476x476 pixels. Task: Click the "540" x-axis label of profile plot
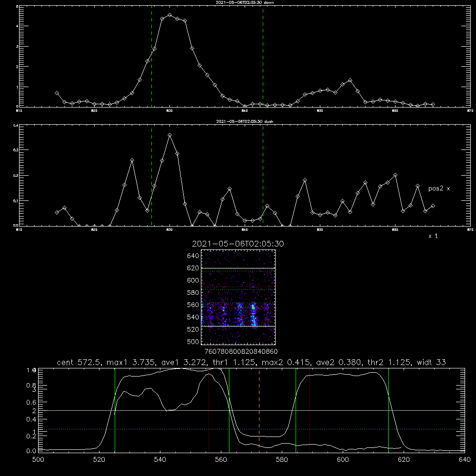tap(160, 460)
